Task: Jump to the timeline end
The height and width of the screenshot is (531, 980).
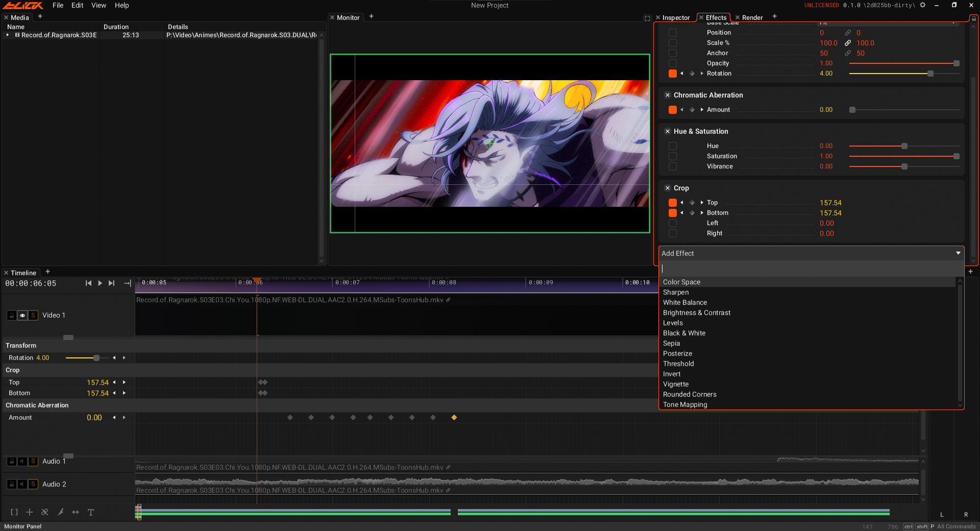Action: pyautogui.click(x=111, y=283)
